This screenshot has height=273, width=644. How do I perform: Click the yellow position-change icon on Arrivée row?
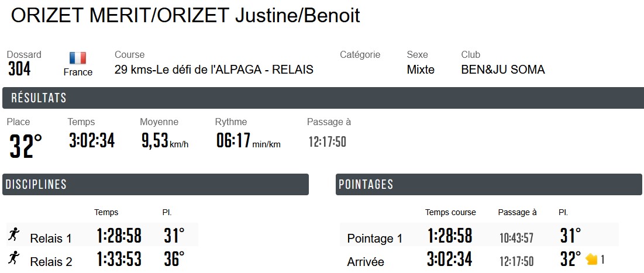591,259
